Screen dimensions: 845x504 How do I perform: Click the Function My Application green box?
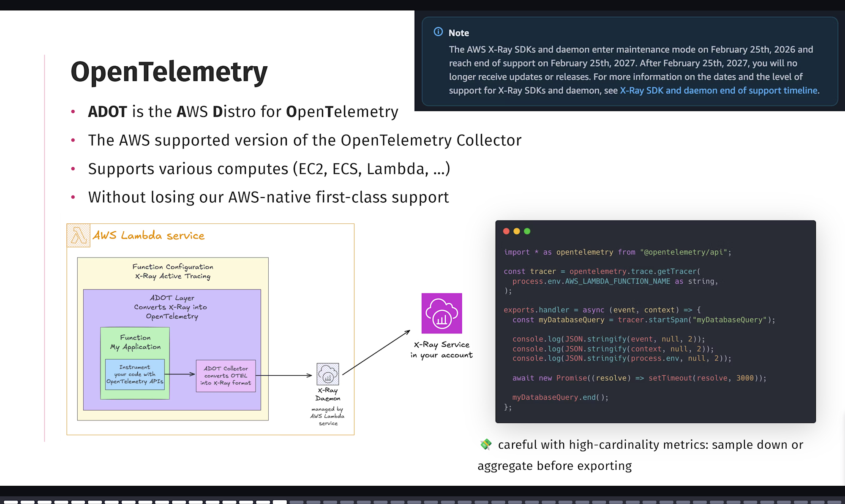[134, 342]
